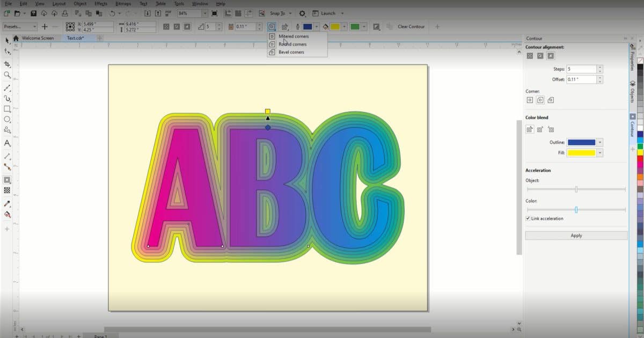Click the Print icon in the toolbar
Viewport: 644px width, 338px height.
[64, 13]
